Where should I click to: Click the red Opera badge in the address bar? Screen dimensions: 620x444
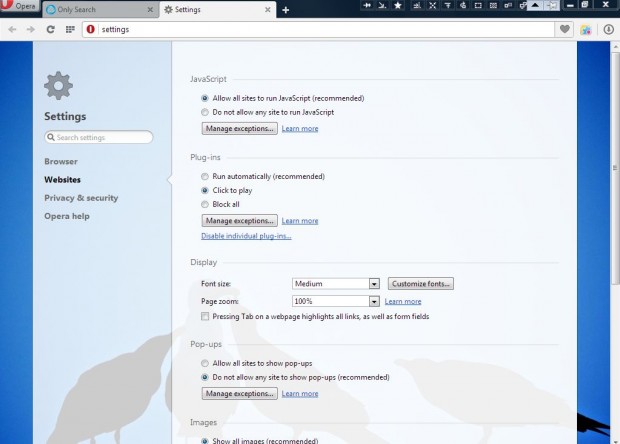coord(91,29)
